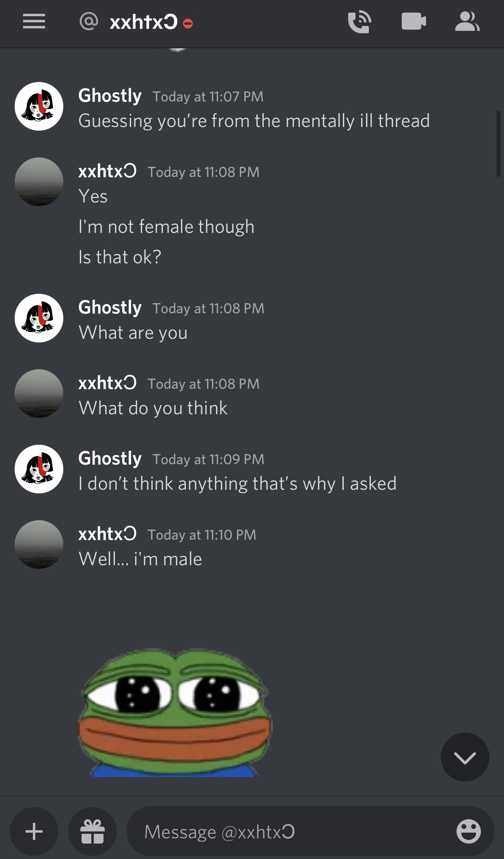504x859 pixels.
Task: Click the red do-not-disturb status dot
Action: point(188,24)
